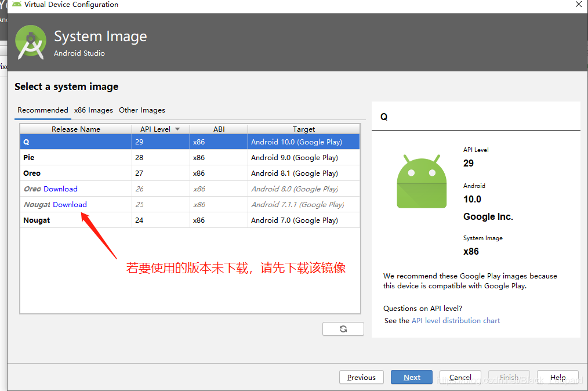
Task: Select the Q release row
Action: coord(190,142)
